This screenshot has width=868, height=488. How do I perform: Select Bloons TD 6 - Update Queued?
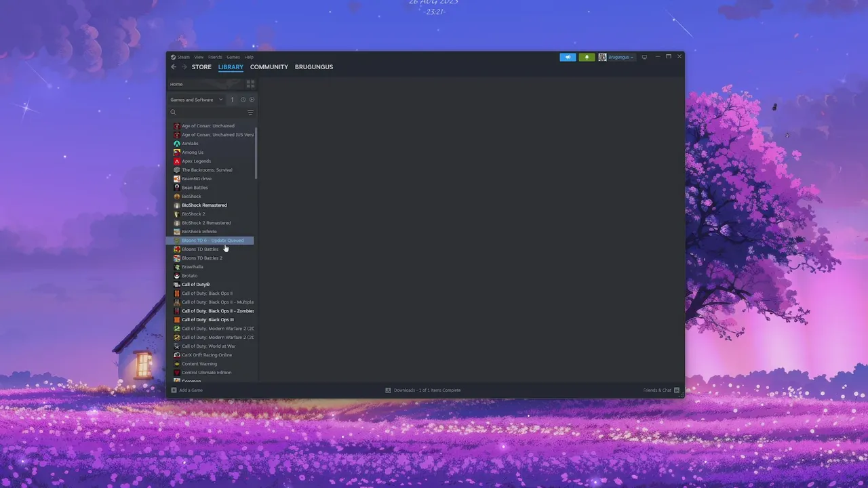(210, 241)
